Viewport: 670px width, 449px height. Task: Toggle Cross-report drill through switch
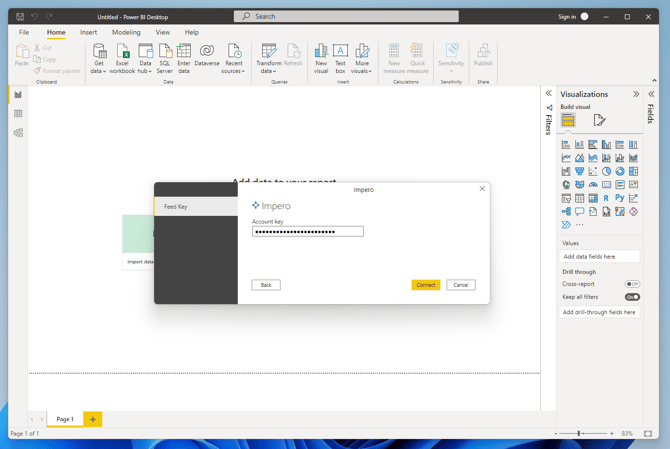point(632,284)
